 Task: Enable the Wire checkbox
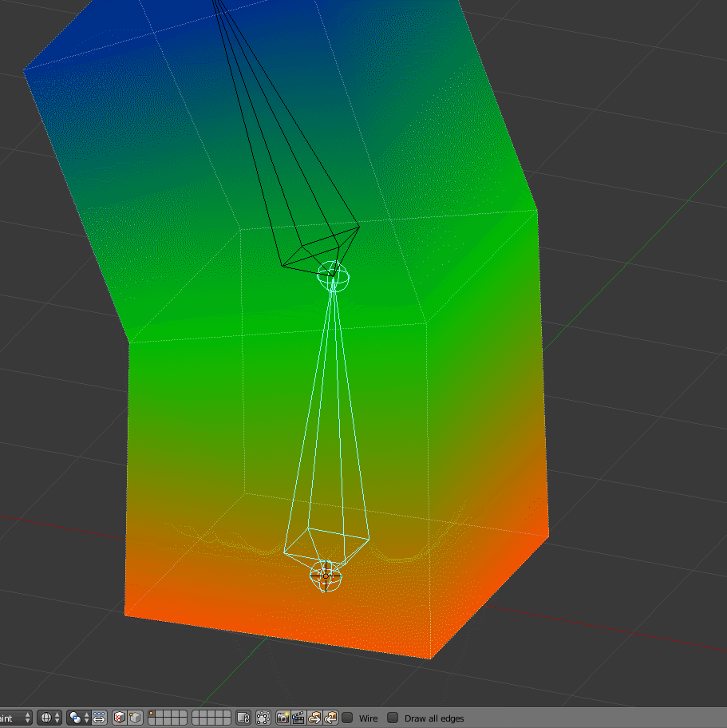pos(347,718)
